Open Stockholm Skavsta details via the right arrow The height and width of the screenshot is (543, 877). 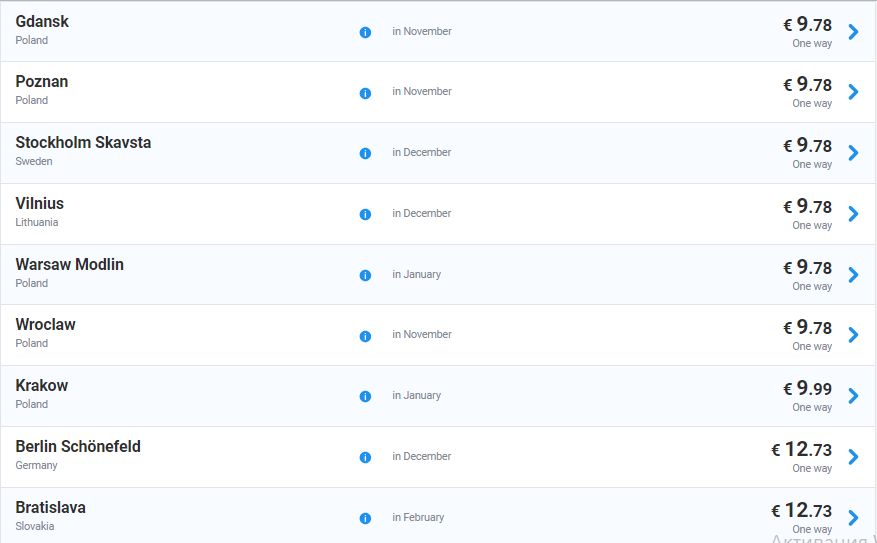click(853, 153)
